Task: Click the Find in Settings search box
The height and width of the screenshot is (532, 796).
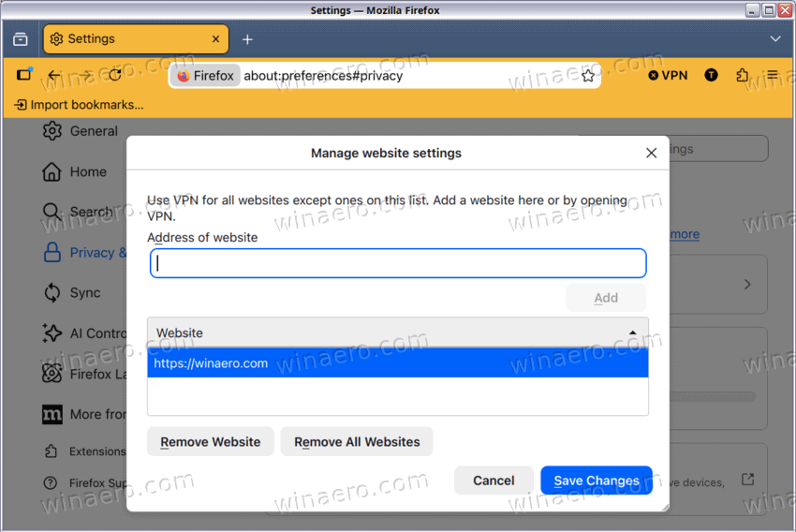Action: [718, 149]
